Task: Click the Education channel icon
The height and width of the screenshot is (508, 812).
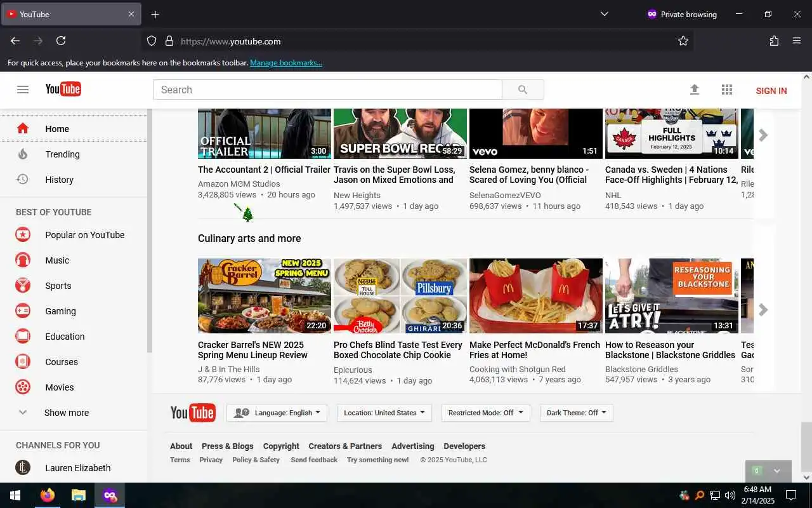Action: pos(23,336)
